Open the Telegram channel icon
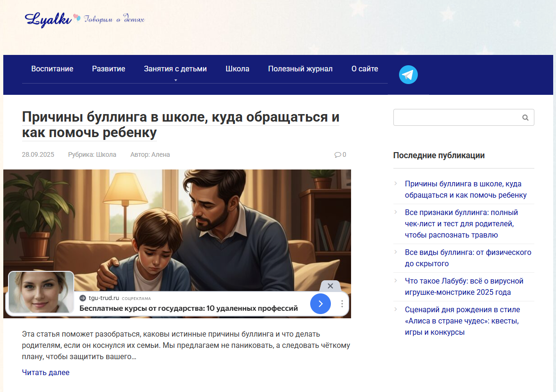The height and width of the screenshot is (392, 556). 408,75
